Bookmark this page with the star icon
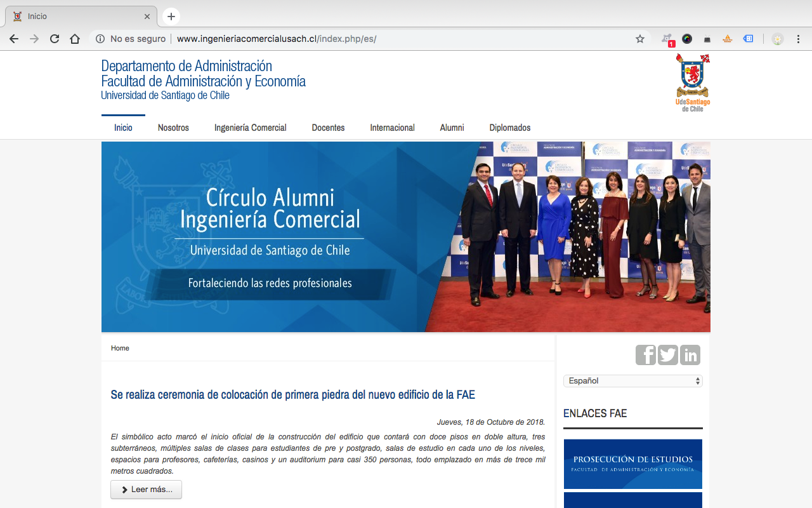 640,39
